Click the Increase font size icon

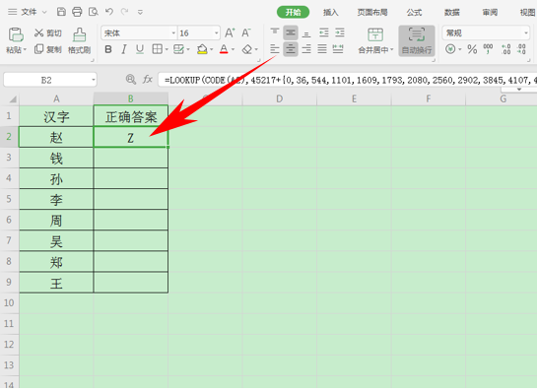click(x=230, y=33)
